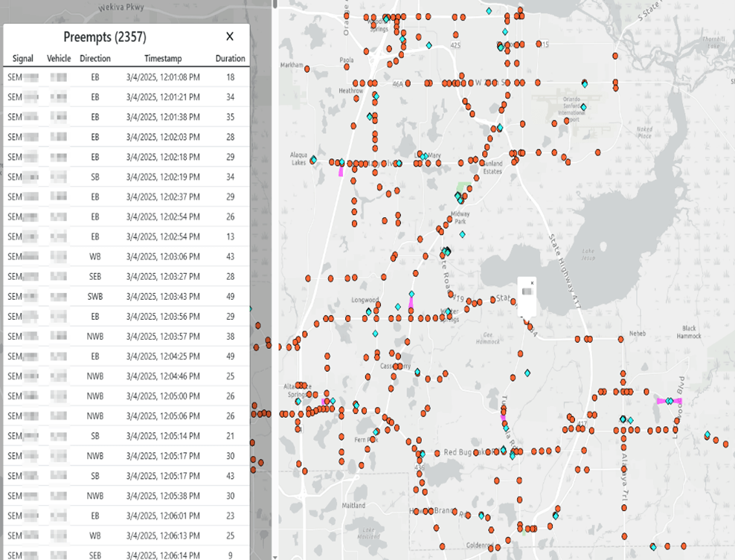735x560 pixels.
Task: Select the magenta segment northeast of Longwood
Action: pyautogui.click(x=411, y=303)
